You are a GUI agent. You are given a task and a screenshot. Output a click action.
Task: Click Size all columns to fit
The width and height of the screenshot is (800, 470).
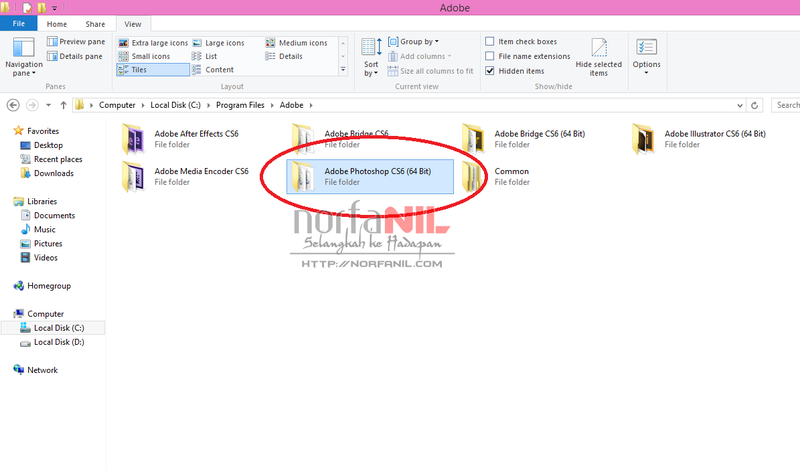[431, 71]
